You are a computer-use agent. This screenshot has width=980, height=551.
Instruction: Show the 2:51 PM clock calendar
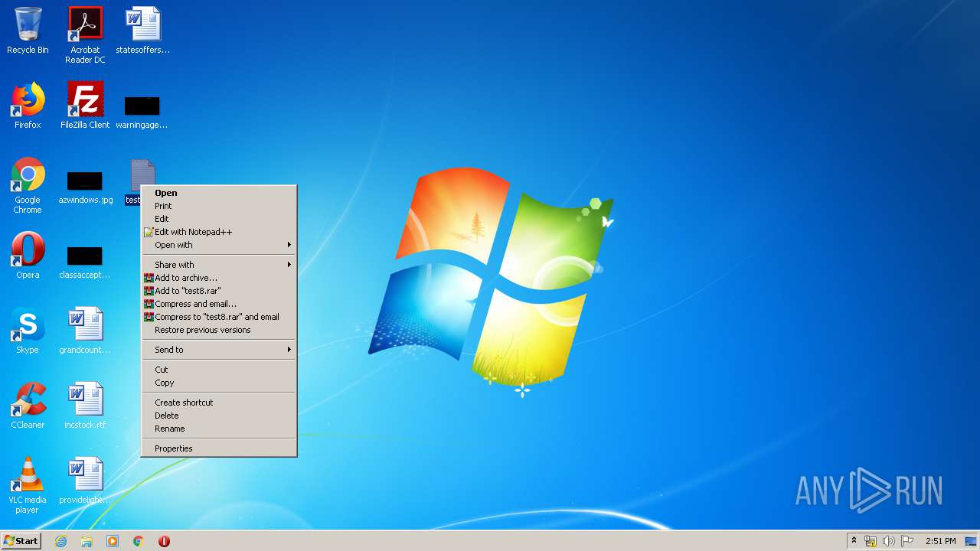tap(940, 541)
